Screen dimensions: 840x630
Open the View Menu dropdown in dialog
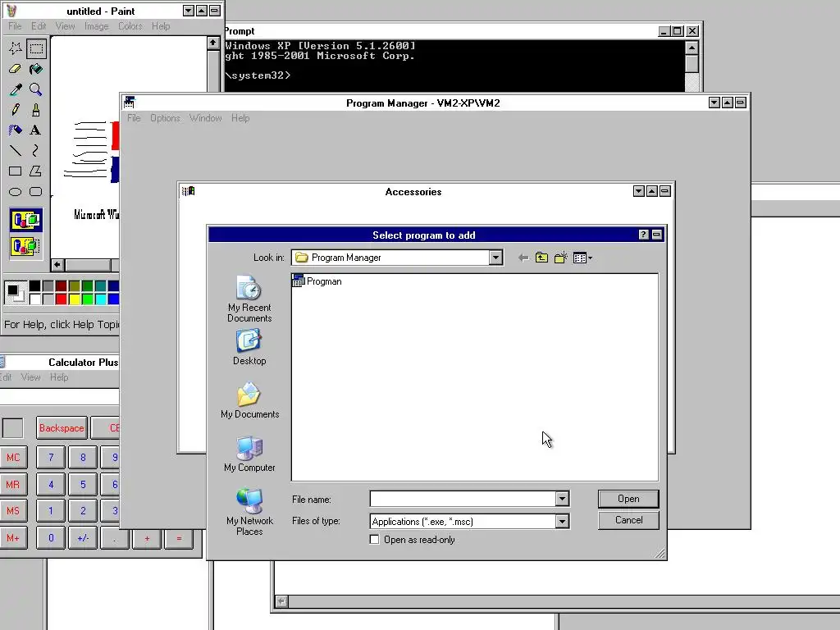tap(582, 258)
